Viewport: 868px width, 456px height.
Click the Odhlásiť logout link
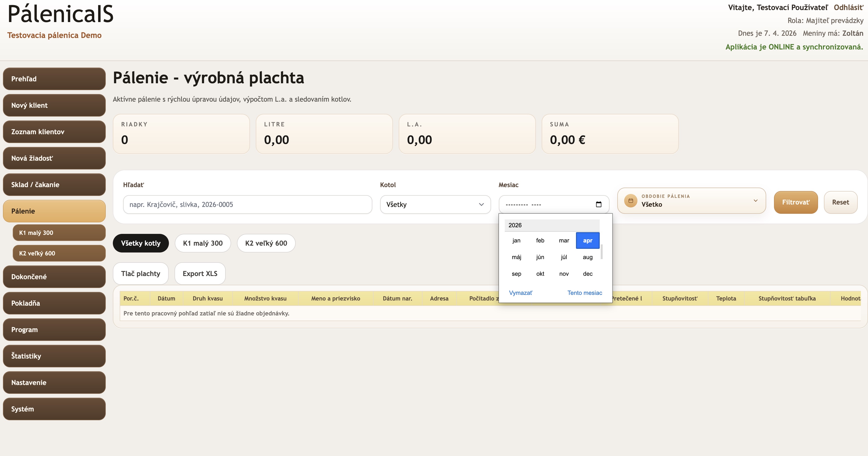tap(848, 7)
